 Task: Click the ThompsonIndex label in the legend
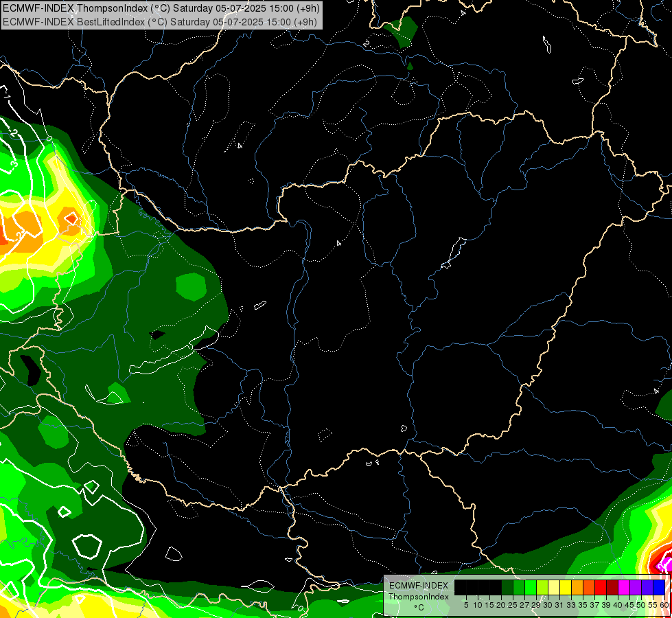[419, 597]
